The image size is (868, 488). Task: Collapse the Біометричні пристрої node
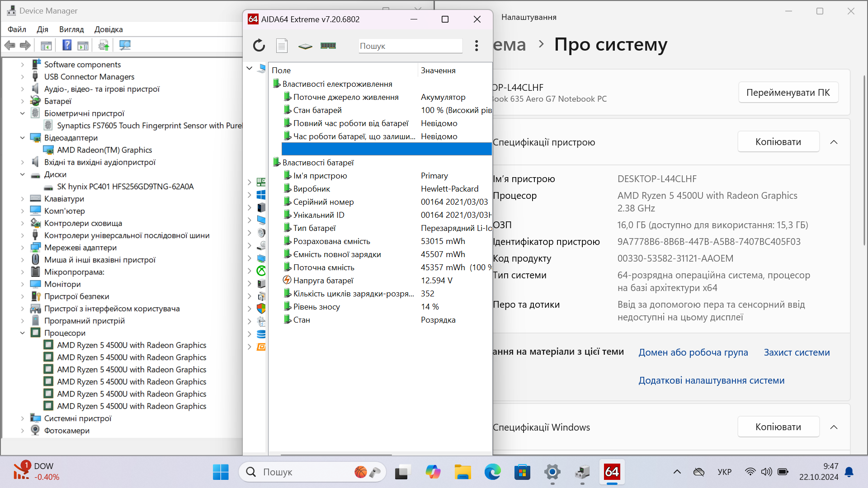point(23,113)
